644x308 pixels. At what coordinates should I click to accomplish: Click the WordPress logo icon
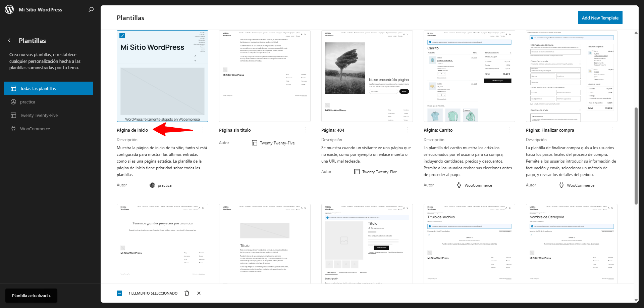pyautogui.click(x=9, y=9)
